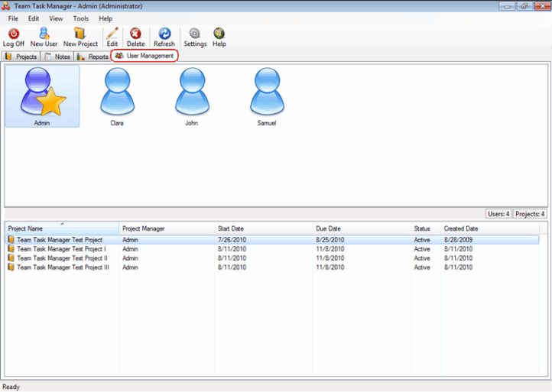Open the File menu
Screen dimensions: 552x392
13,18
